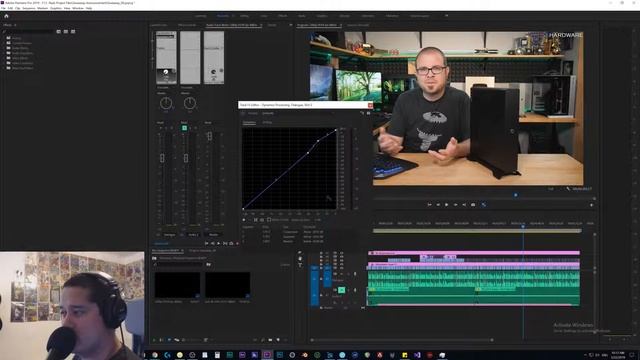The width and height of the screenshot is (640, 360).
Task: Expand the Video Transitions folder
Action: [x=9, y=63]
